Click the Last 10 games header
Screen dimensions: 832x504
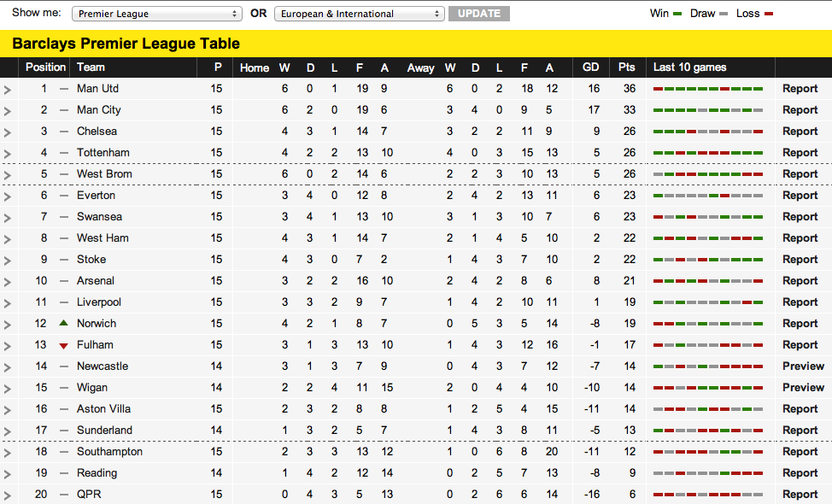pos(689,67)
